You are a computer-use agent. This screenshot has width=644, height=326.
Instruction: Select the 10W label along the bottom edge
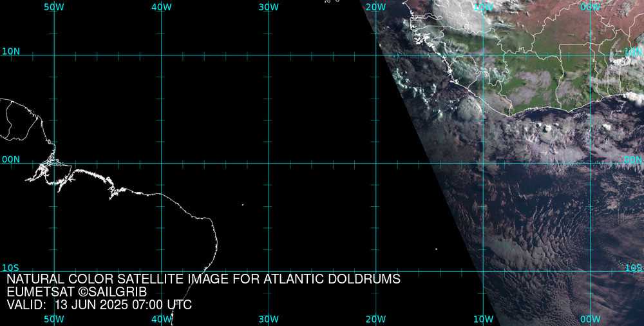tap(483, 319)
